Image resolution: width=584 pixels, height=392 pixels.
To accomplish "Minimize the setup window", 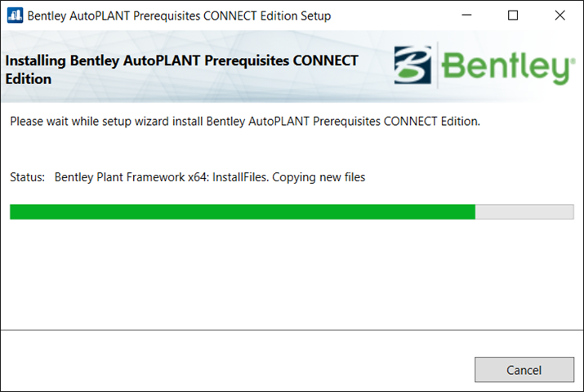I will point(466,16).
